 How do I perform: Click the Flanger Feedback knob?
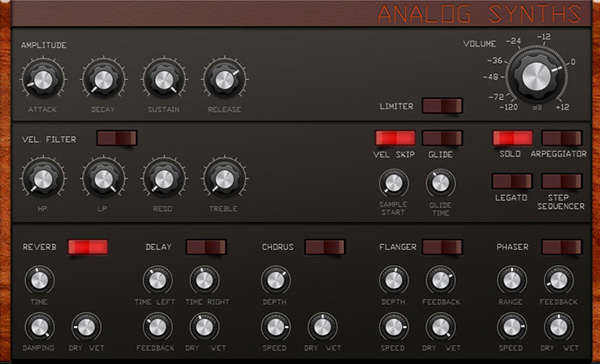coord(440,281)
